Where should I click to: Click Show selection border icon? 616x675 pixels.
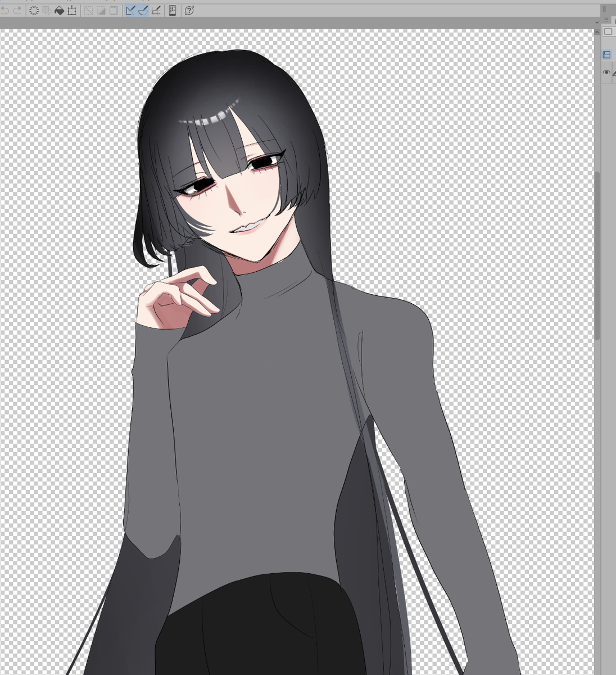(114, 10)
